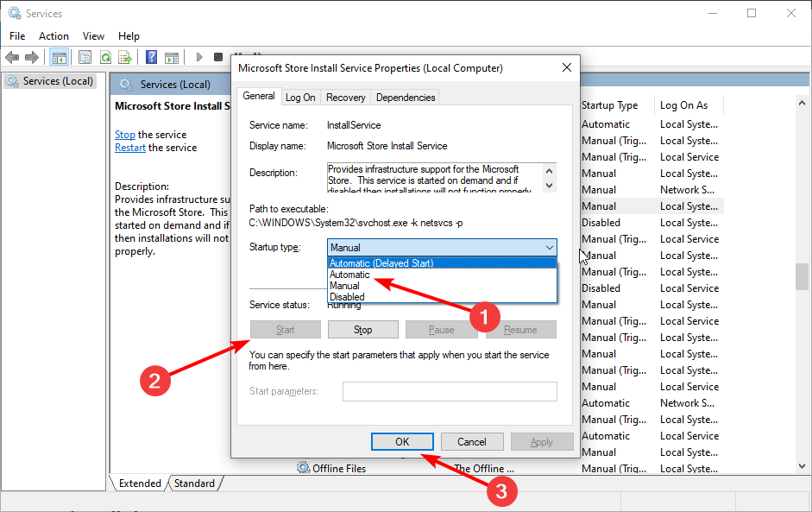812x512 pixels.
Task: Open Help using the blue question mark icon
Action: 151,57
